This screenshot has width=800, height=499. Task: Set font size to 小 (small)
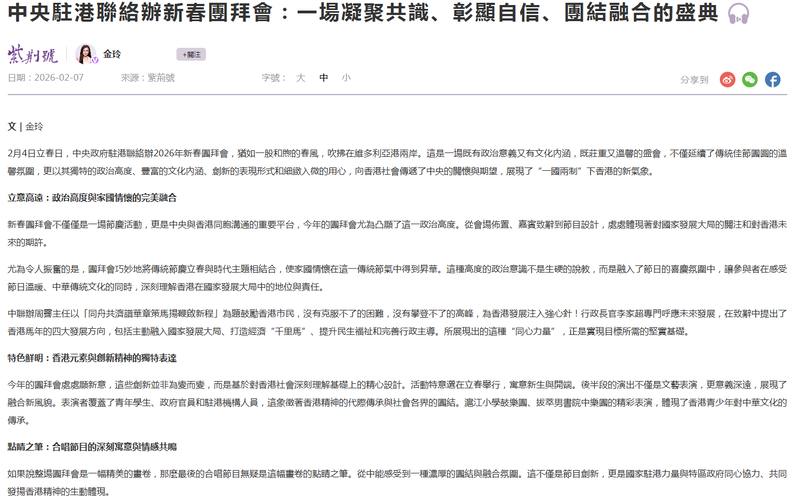tap(346, 77)
